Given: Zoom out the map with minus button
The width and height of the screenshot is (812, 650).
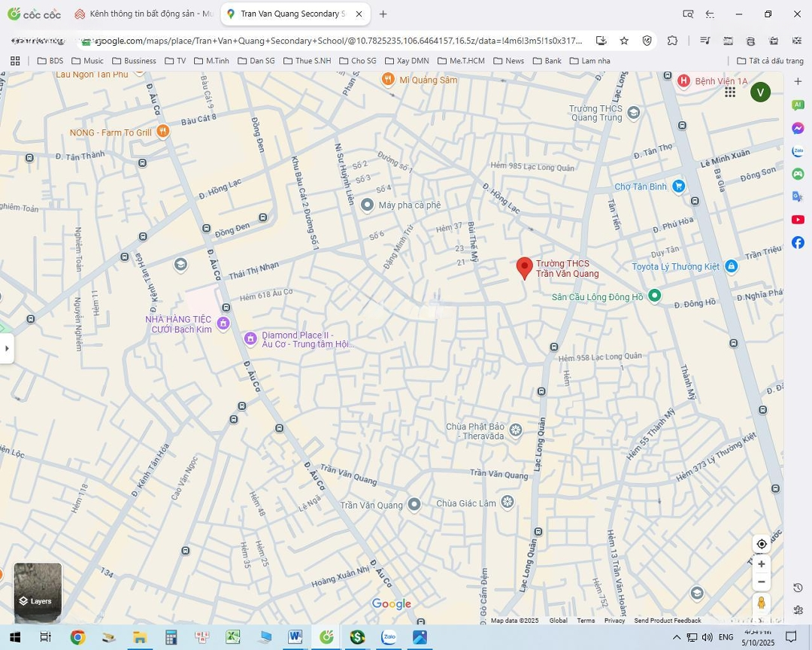Looking at the screenshot, I should click(761, 582).
